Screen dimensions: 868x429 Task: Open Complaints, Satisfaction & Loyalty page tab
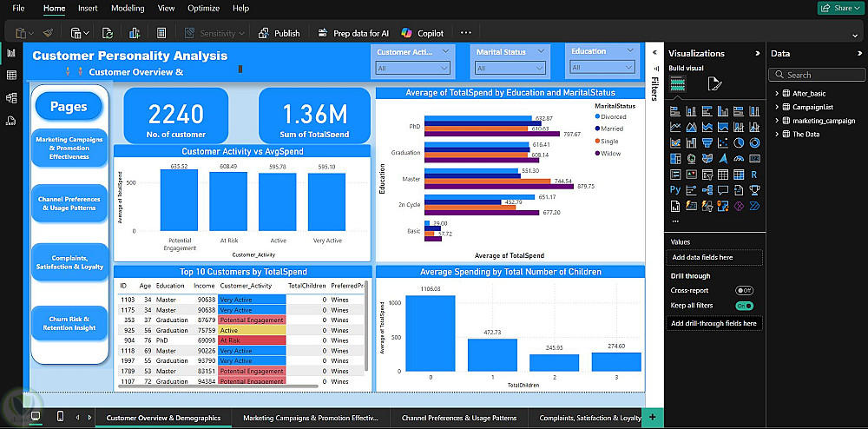click(x=589, y=418)
